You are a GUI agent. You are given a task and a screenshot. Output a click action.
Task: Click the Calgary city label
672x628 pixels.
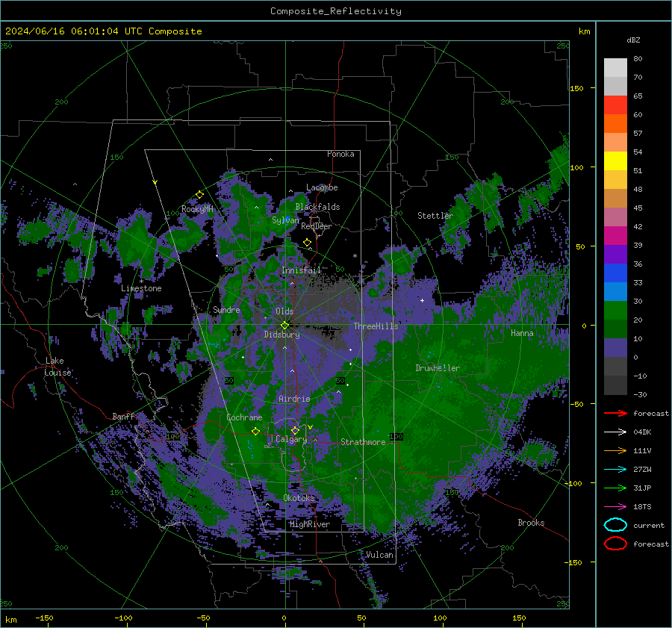click(x=291, y=439)
